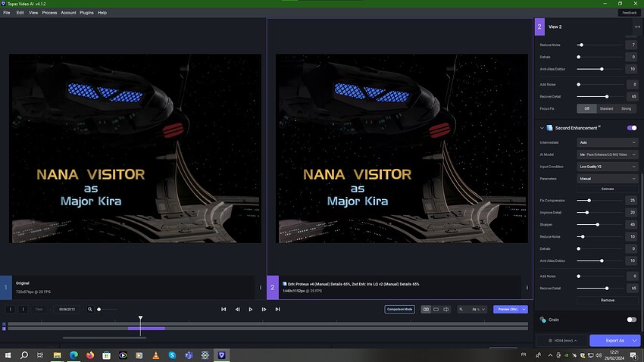The image size is (644, 362).
Task: Adjust the Fix Compression slider
Action: tap(599, 200)
